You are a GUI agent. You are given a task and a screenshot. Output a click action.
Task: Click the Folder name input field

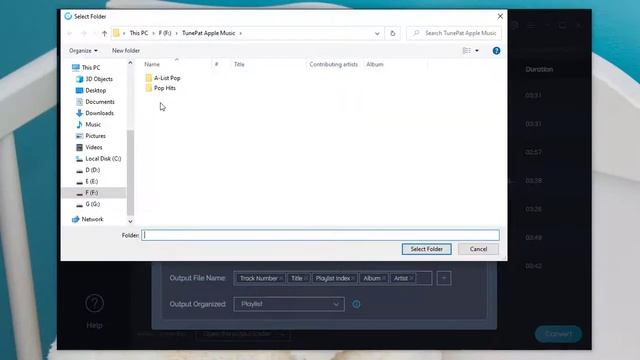(320, 235)
